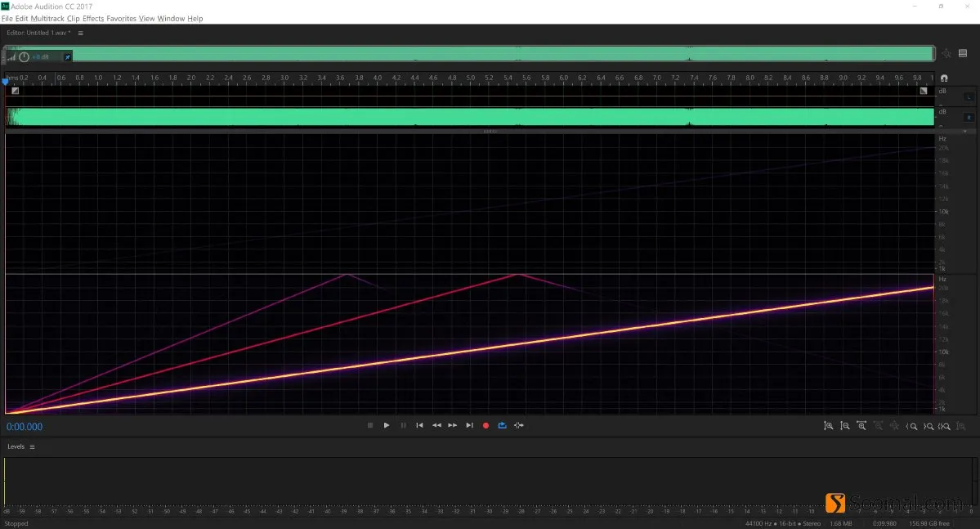The height and width of the screenshot is (529, 980).
Task: Click the 0:09.980 duration status
Action: 884,523
